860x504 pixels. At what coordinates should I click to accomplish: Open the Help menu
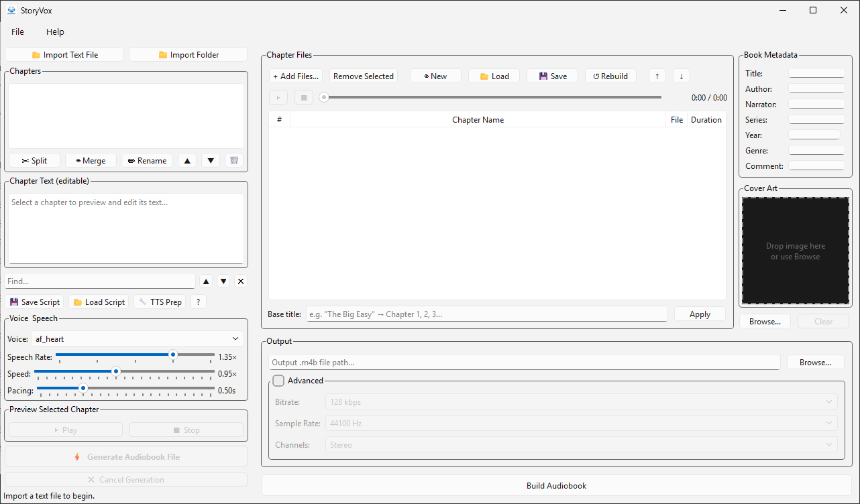coord(55,32)
